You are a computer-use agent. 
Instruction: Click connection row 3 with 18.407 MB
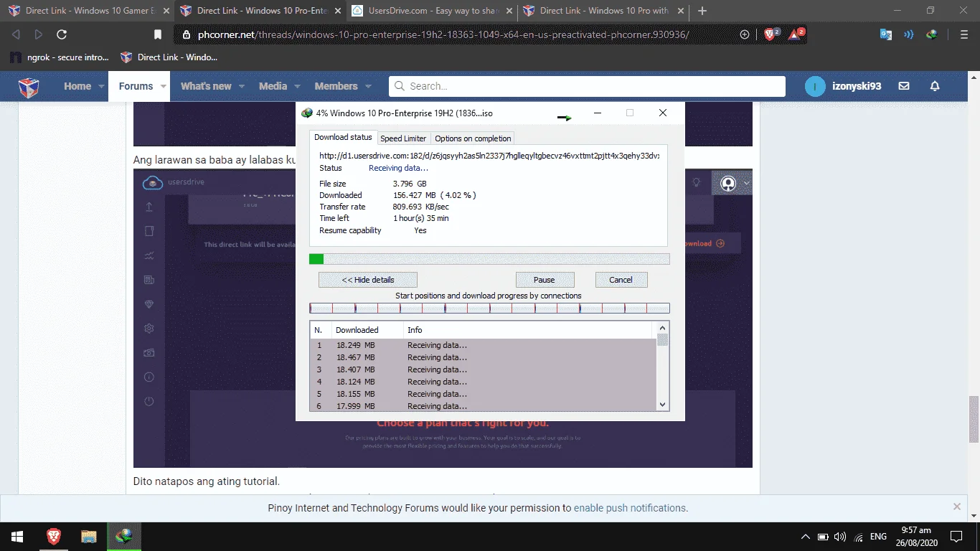pos(484,369)
